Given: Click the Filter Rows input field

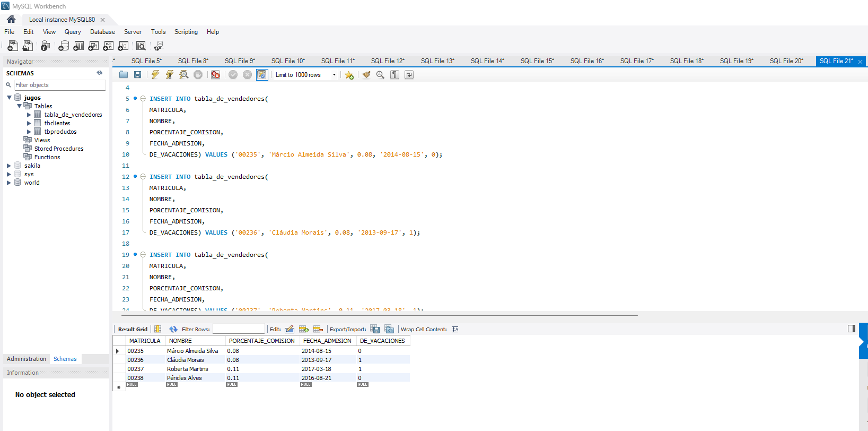Looking at the screenshot, I should click(x=238, y=329).
